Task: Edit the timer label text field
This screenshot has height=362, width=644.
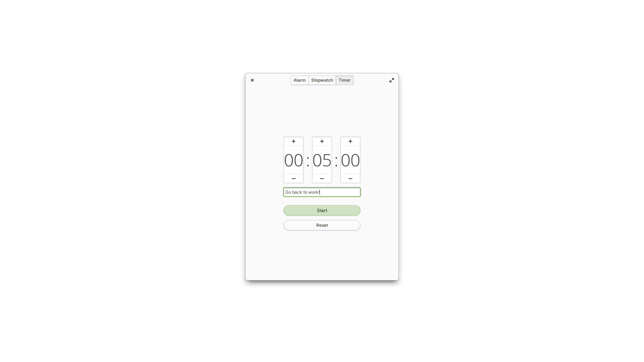Action: pos(322,192)
